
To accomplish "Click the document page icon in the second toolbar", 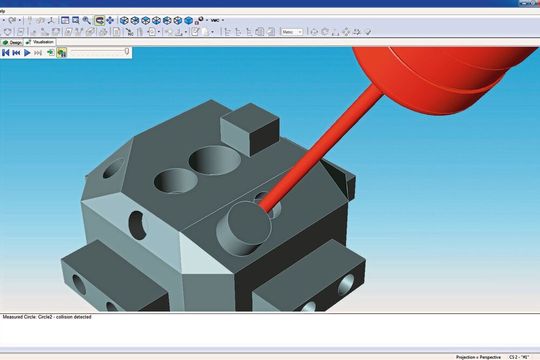I will click(x=116, y=32).
